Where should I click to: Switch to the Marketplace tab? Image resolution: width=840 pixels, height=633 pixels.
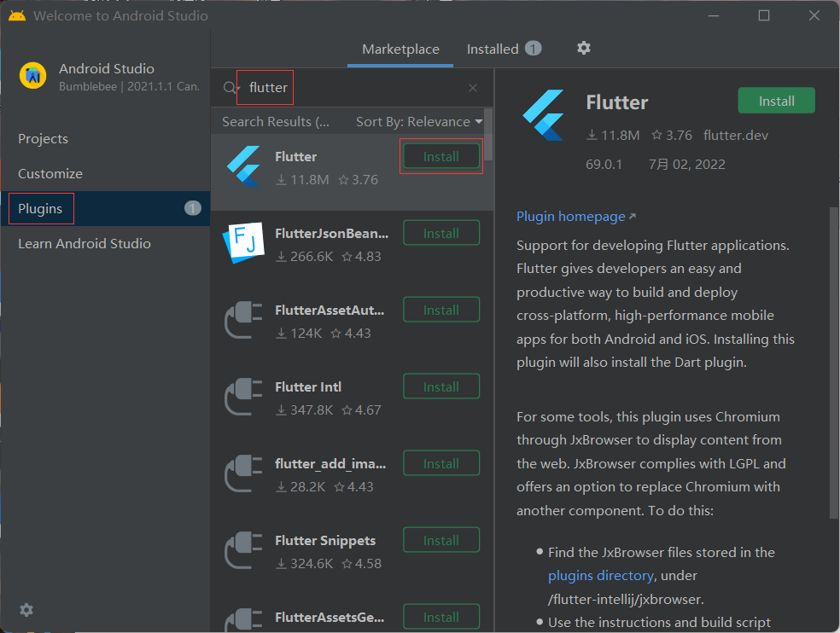(x=400, y=49)
